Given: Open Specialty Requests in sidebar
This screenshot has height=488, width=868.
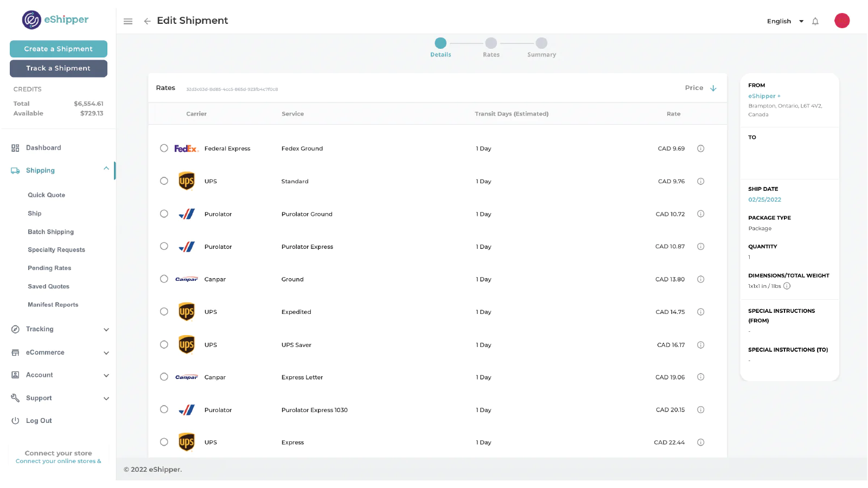Looking at the screenshot, I should pos(56,250).
